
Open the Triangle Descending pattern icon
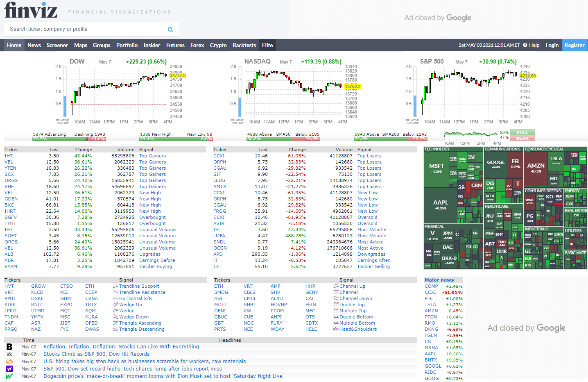tap(115, 329)
